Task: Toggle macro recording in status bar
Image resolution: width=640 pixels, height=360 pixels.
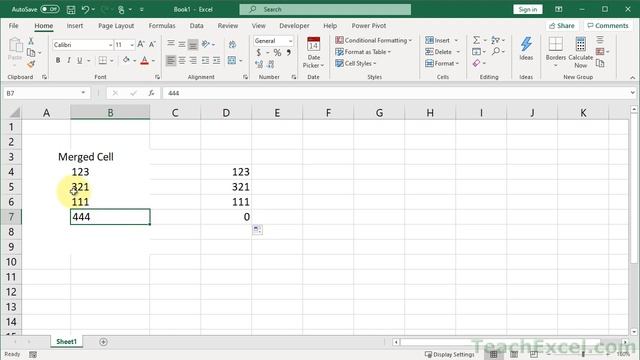Action: 33,354
